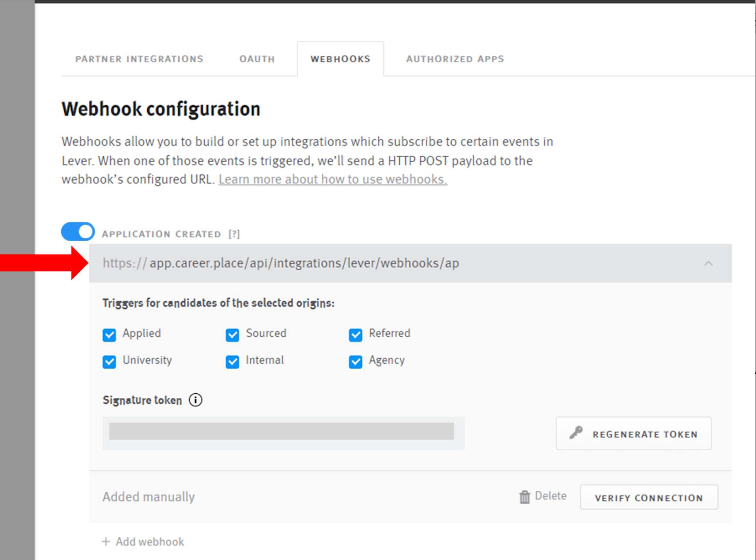Uncheck the Sourced origin checkbox

(x=232, y=334)
